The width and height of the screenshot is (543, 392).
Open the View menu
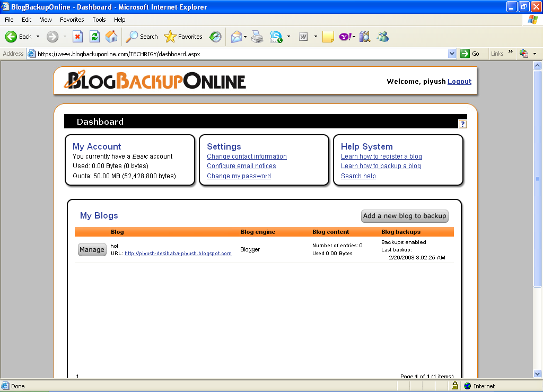[46, 20]
